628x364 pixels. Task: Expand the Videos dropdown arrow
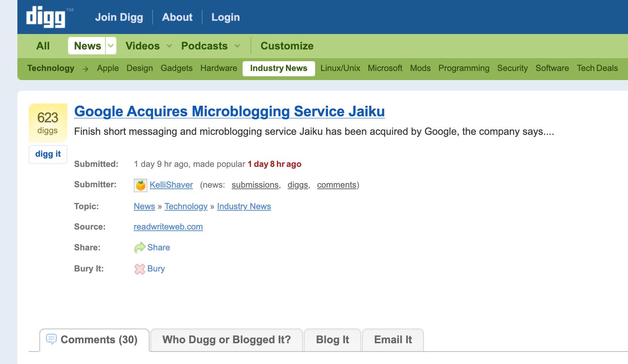(169, 46)
